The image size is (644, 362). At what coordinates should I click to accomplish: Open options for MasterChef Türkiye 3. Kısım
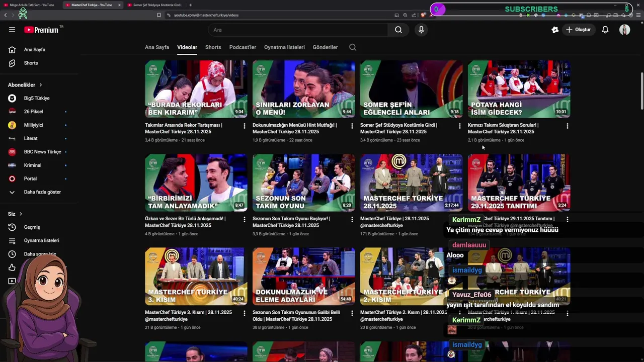(245, 313)
